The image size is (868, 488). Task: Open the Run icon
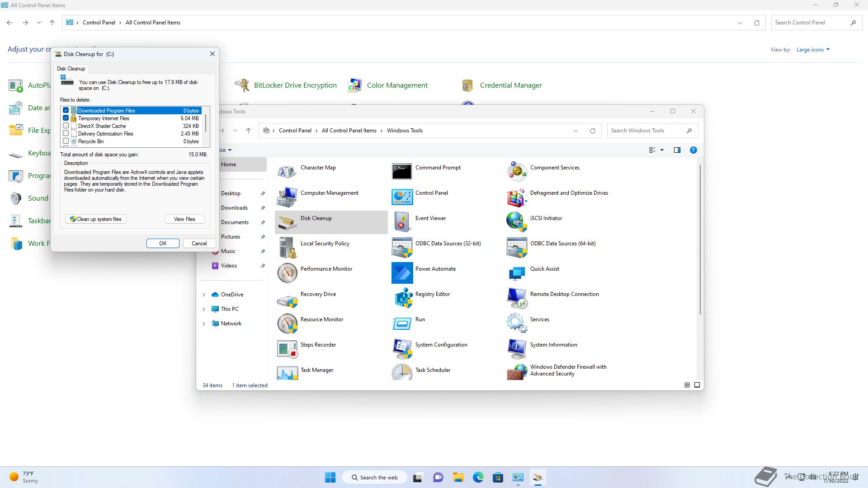[402, 323]
